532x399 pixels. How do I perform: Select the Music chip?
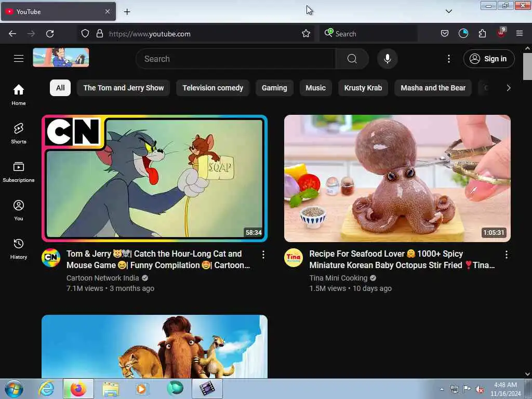point(315,88)
